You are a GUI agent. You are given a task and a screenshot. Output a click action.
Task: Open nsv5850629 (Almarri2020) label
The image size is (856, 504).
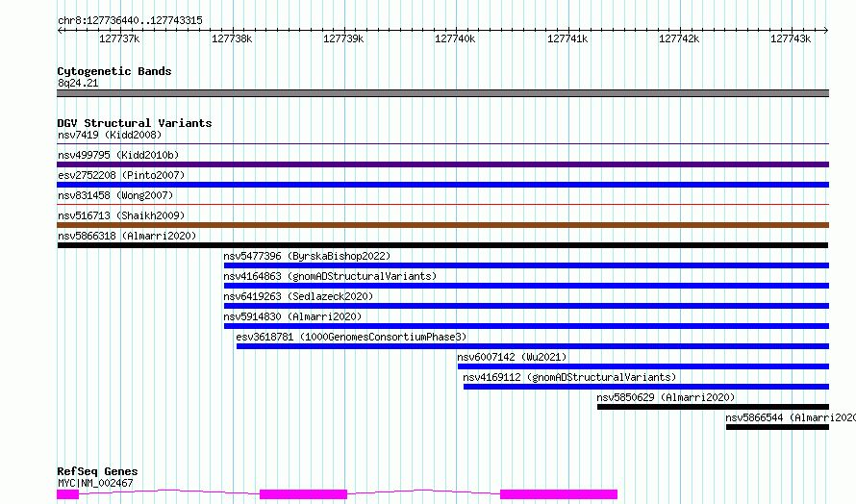(x=666, y=397)
